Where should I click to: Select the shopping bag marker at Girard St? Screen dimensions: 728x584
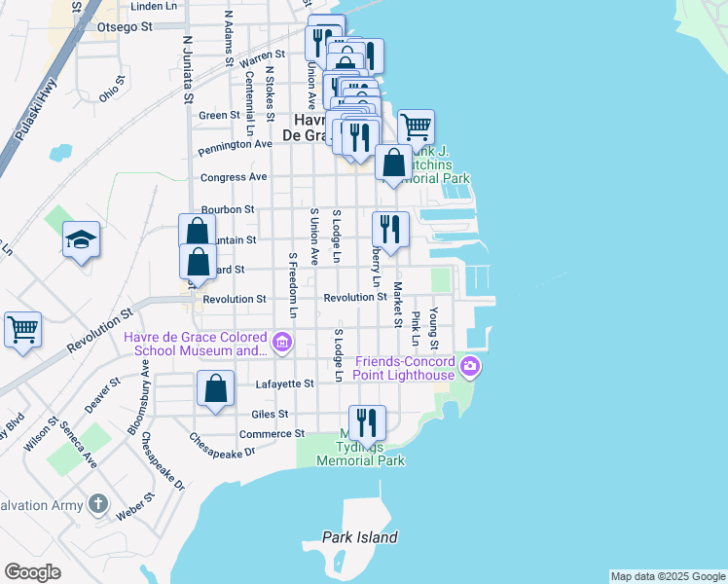(x=199, y=261)
